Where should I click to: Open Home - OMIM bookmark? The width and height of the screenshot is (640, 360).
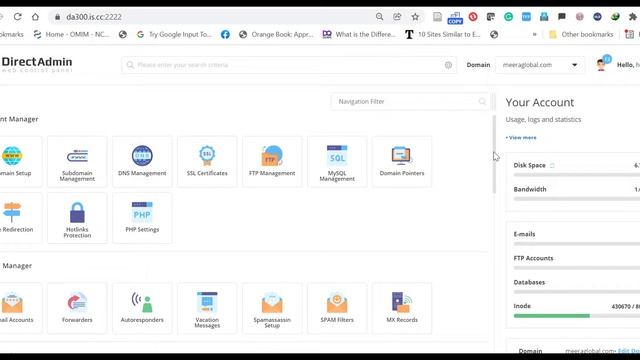pyautogui.click(x=72, y=35)
